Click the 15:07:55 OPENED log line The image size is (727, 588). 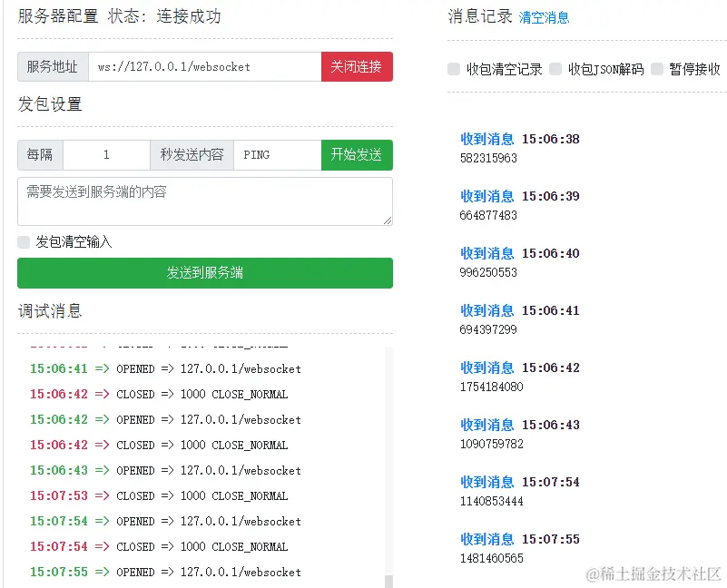[x=165, y=572]
